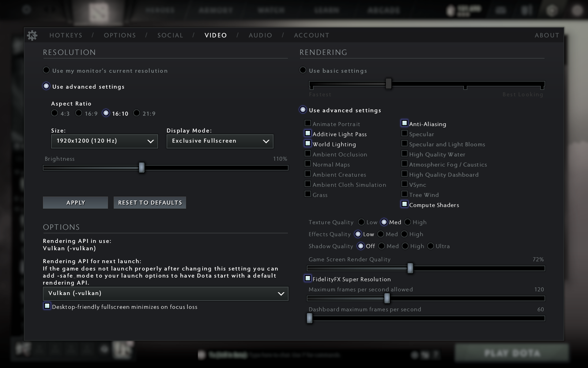
Task: Toggle Desktop-friendly fullscreen checkbox
Action: (x=47, y=306)
